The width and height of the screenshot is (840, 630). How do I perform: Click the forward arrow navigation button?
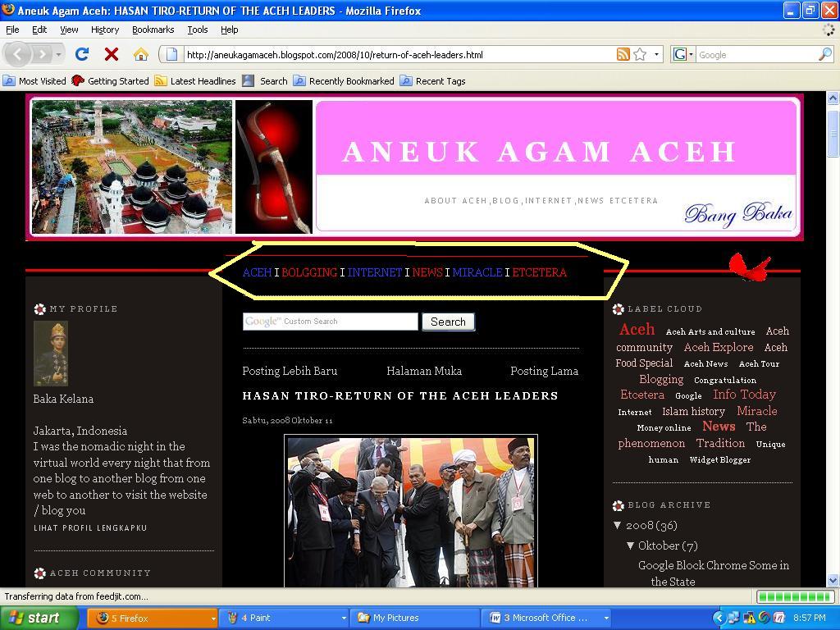point(42,54)
